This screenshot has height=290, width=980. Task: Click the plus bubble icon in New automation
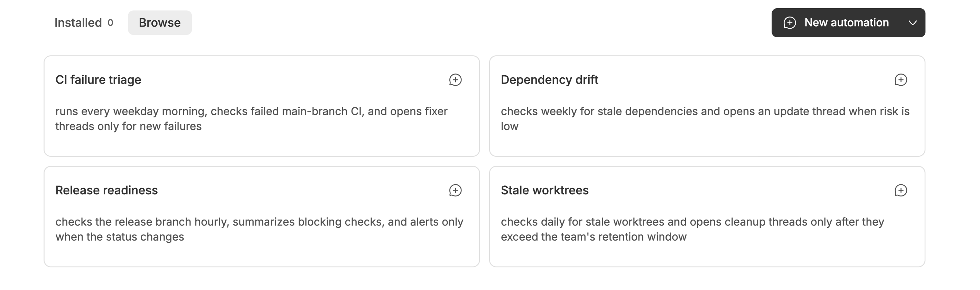click(x=790, y=23)
